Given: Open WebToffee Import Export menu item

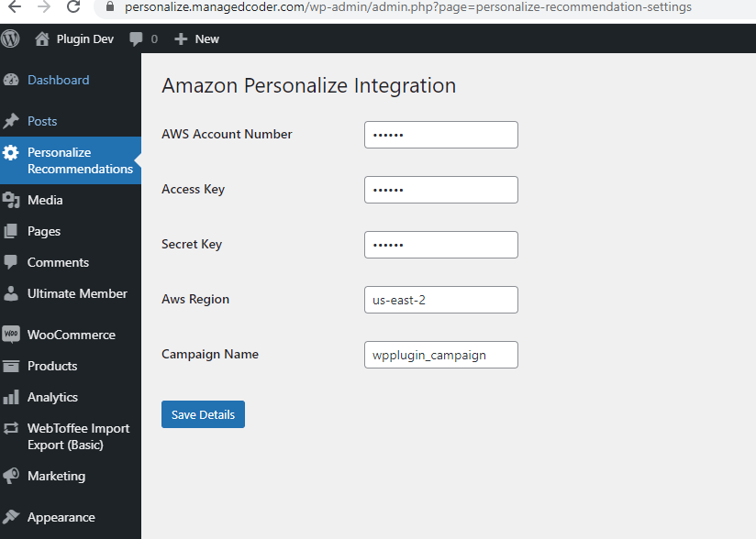Looking at the screenshot, I should pyautogui.click(x=78, y=436).
